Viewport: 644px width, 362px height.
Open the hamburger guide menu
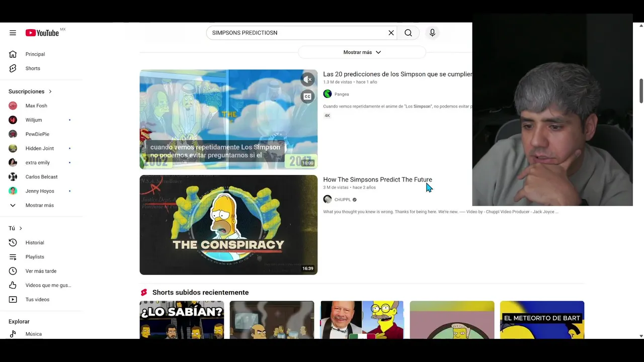click(x=13, y=33)
